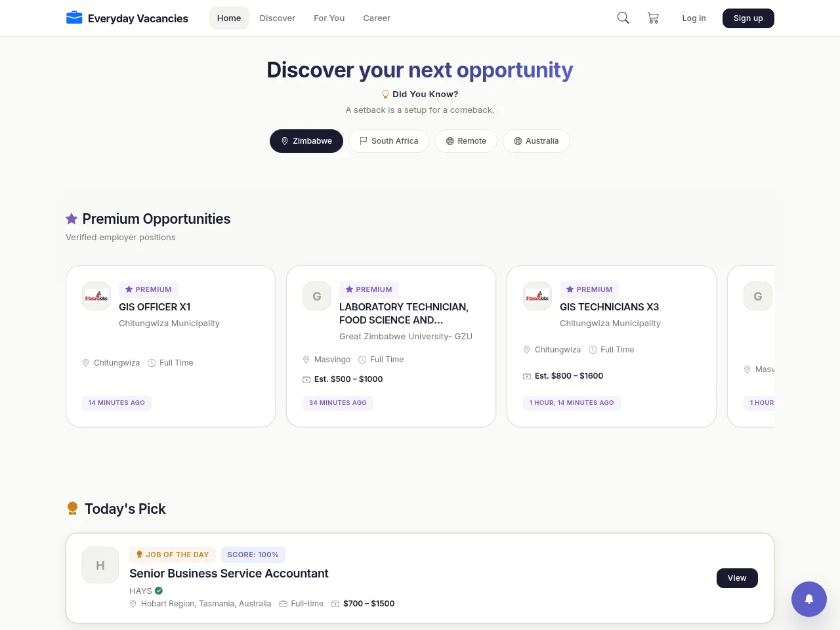Select the Australia location filter

point(536,141)
